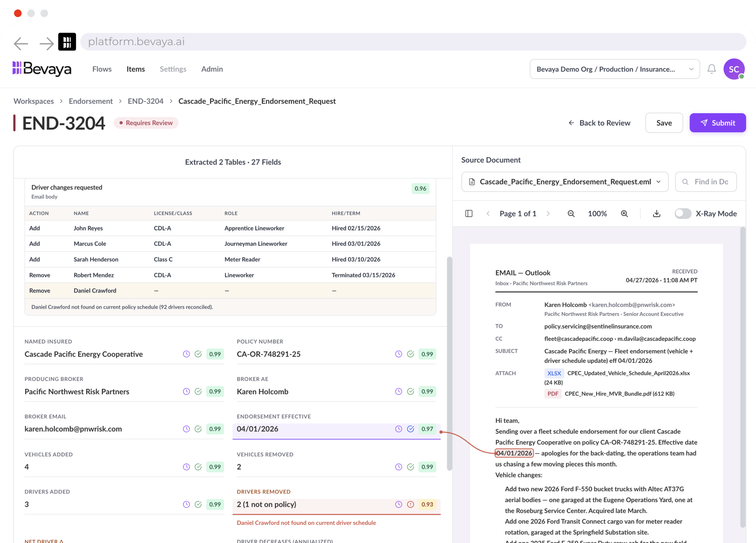Select the Robert Mendez table row

click(230, 275)
